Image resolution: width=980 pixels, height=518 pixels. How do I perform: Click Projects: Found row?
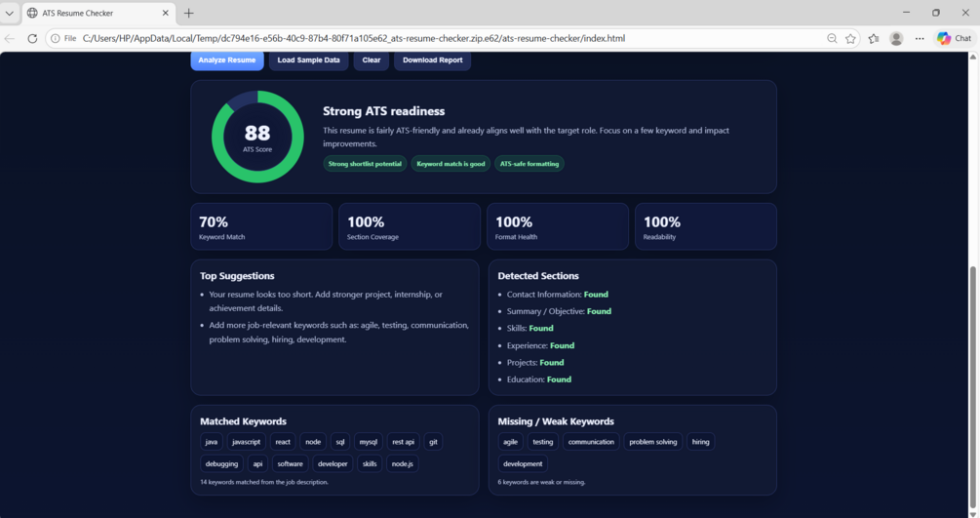pos(535,362)
